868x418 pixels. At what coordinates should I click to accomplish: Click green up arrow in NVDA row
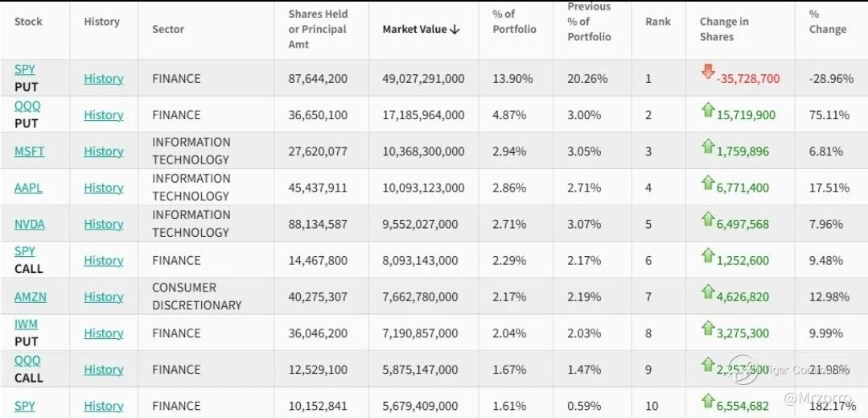coord(708,218)
